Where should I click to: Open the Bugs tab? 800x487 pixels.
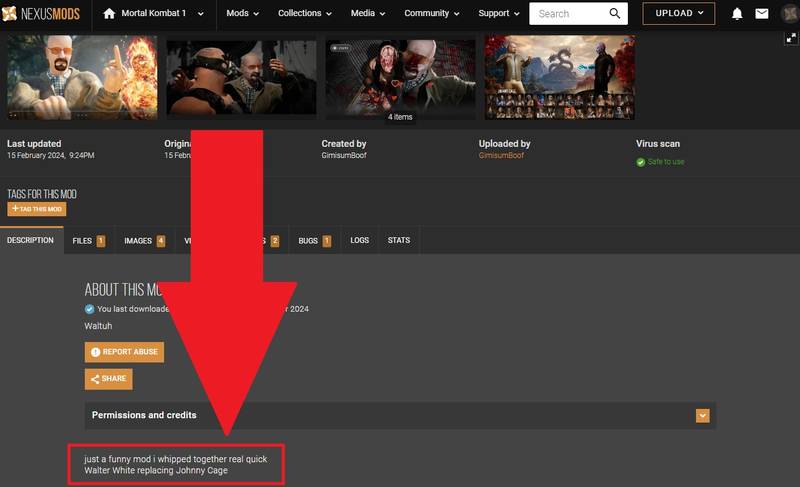pyautogui.click(x=315, y=241)
